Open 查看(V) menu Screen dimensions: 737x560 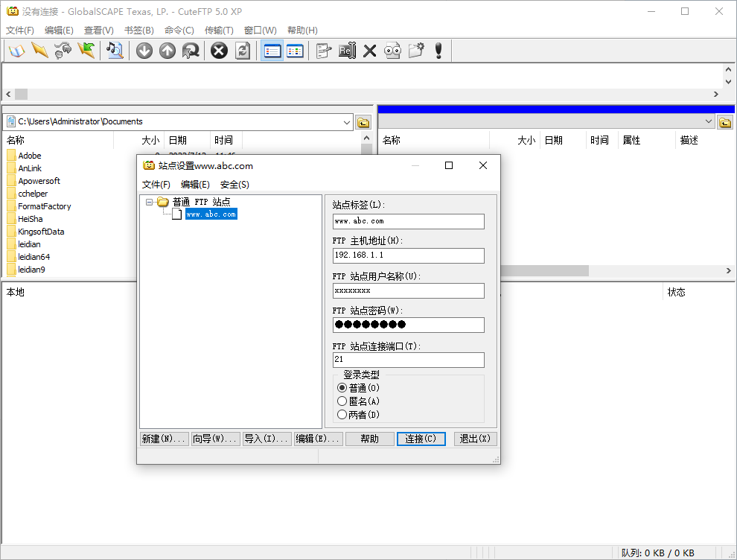pyautogui.click(x=99, y=30)
